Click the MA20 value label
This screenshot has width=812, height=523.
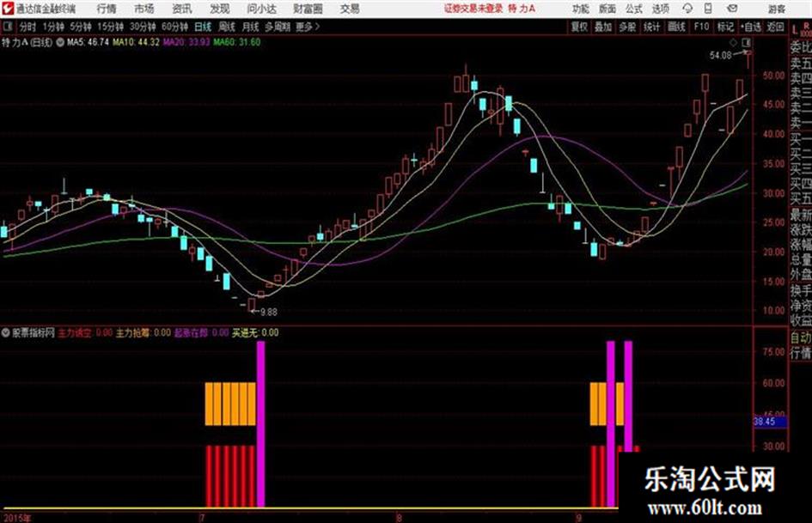pos(186,42)
